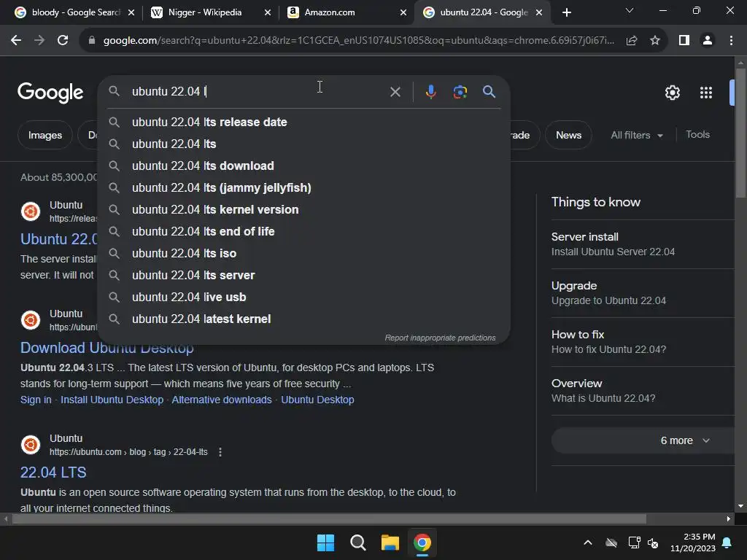Open How to fix in Things to know

643,342
